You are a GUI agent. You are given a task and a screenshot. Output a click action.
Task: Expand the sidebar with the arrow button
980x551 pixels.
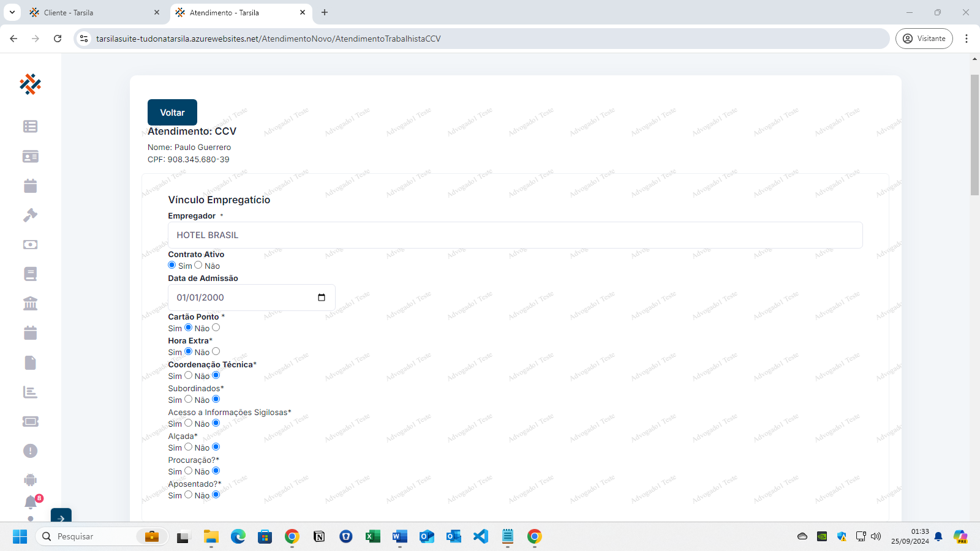(61, 517)
